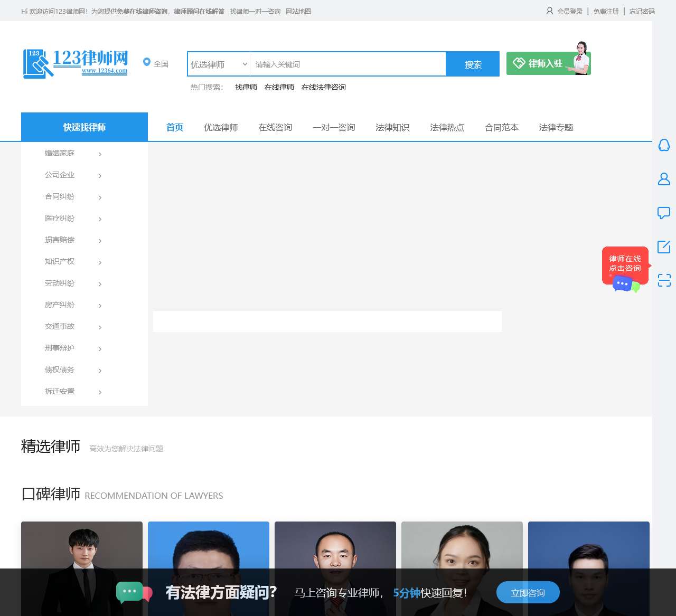Click the 立即咨询 button in bottom banner
676x616 pixels.
(x=528, y=593)
